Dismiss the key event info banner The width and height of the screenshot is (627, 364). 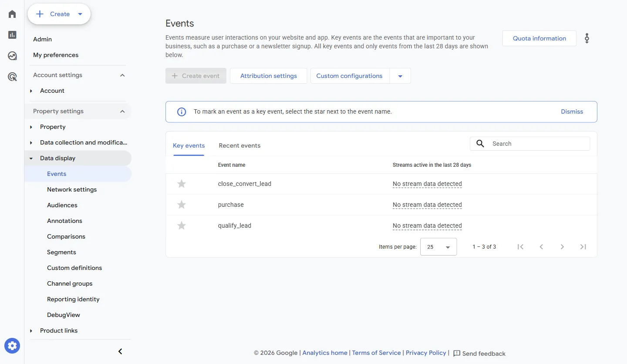point(572,111)
